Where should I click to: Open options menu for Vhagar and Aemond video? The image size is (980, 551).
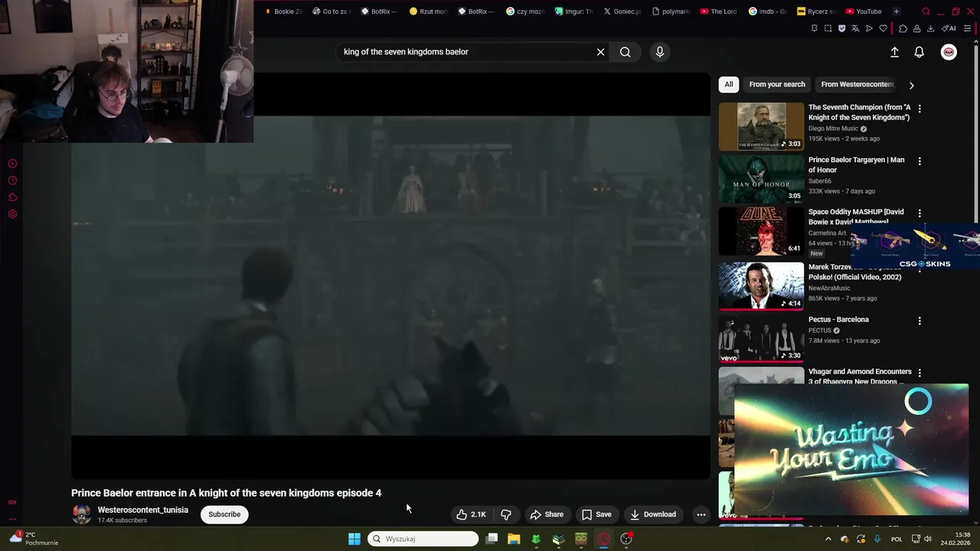[x=920, y=373]
